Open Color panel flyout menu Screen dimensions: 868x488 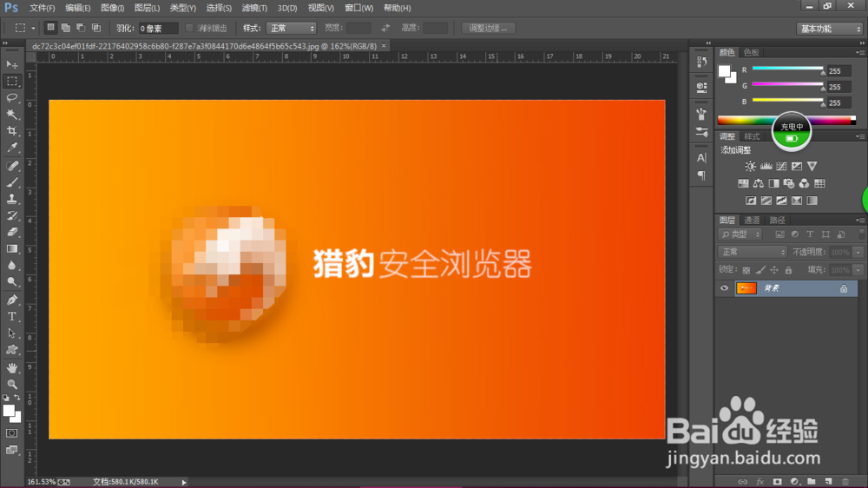[859, 53]
